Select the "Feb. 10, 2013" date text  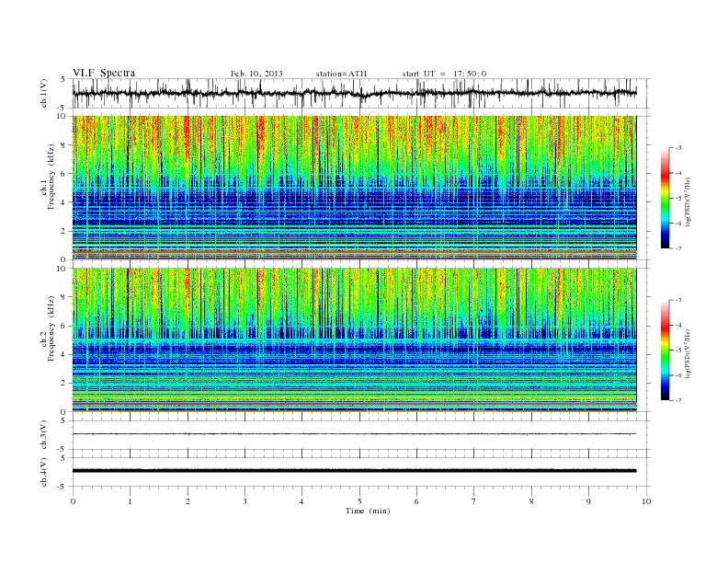(256, 74)
